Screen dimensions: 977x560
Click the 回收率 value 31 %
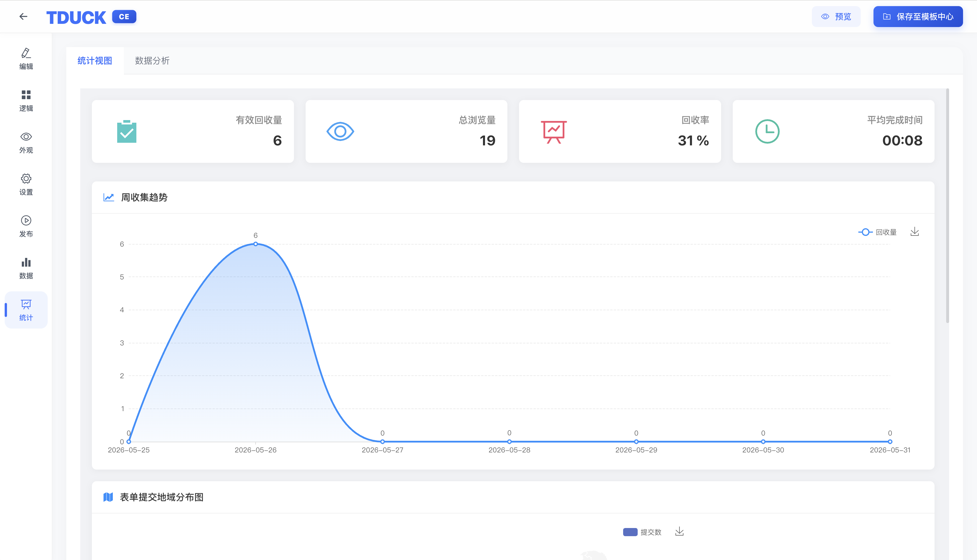693,141
